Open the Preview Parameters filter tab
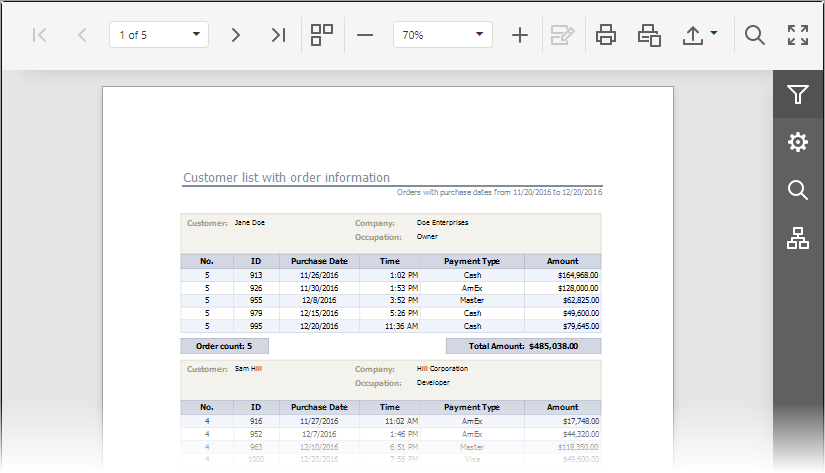 pos(797,95)
